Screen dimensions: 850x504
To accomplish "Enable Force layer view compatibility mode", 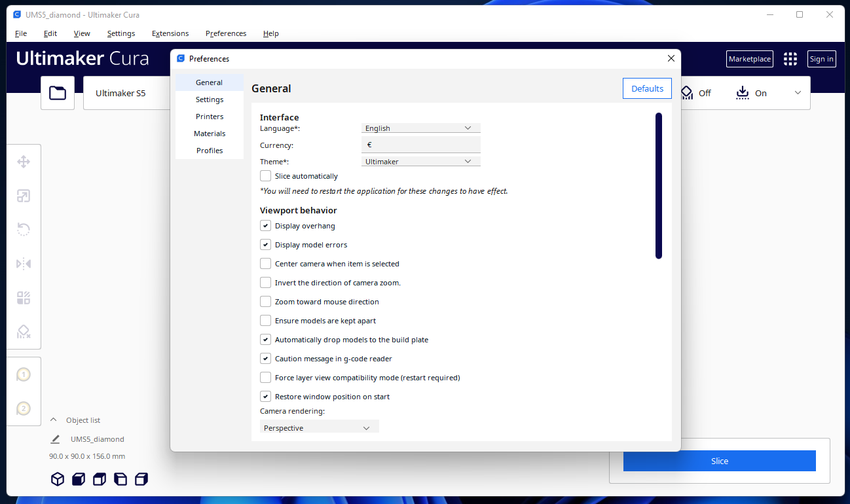I will click(x=265, y=378).
